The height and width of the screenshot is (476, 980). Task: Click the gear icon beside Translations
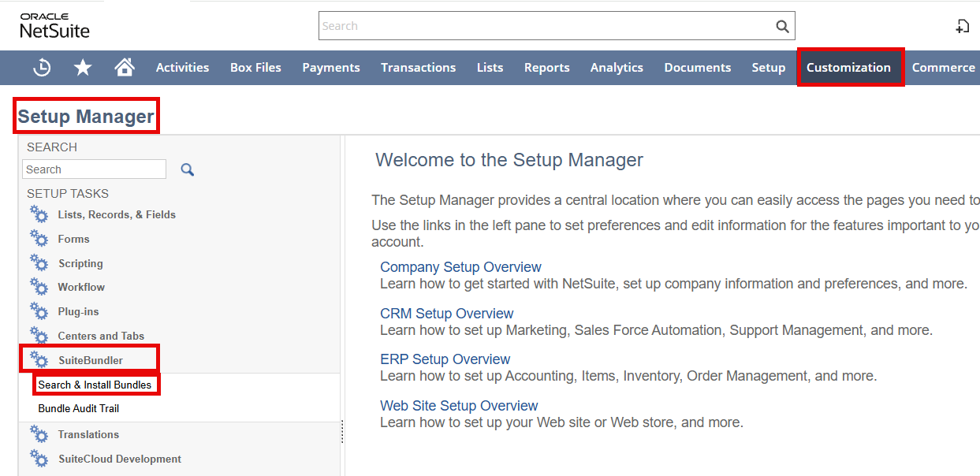tap(39, 434)
